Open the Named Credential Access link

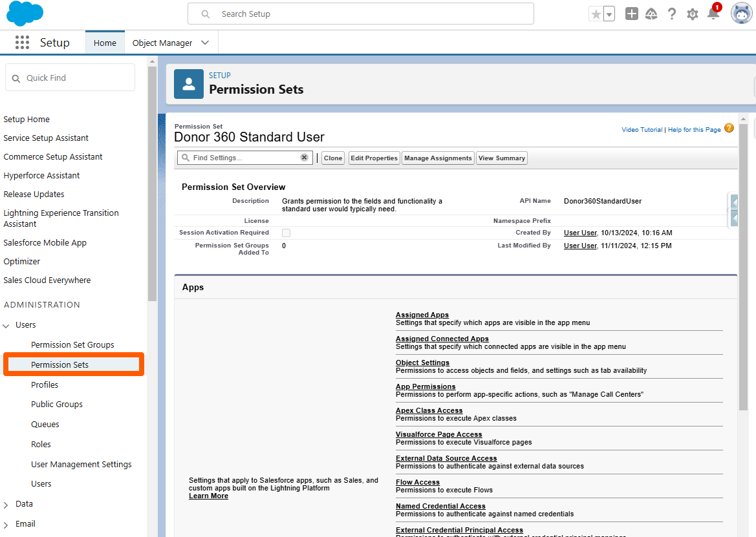[440, 506]
